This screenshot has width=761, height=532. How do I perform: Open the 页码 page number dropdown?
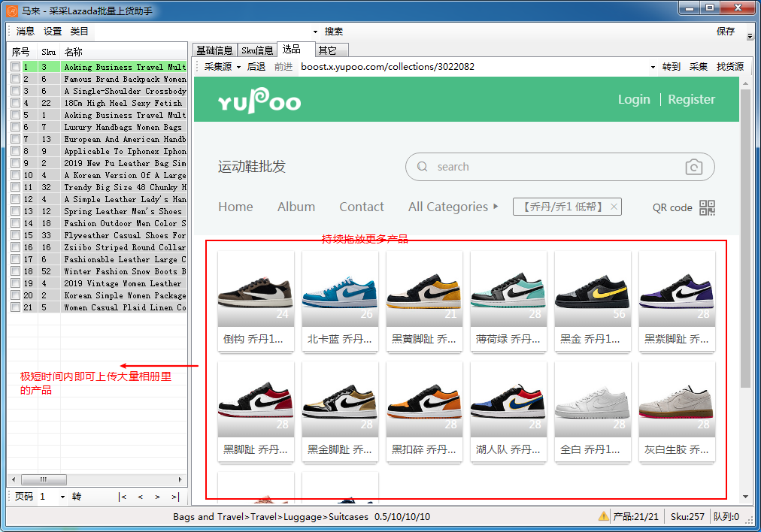pyautogui.click(x=62, y=497)
